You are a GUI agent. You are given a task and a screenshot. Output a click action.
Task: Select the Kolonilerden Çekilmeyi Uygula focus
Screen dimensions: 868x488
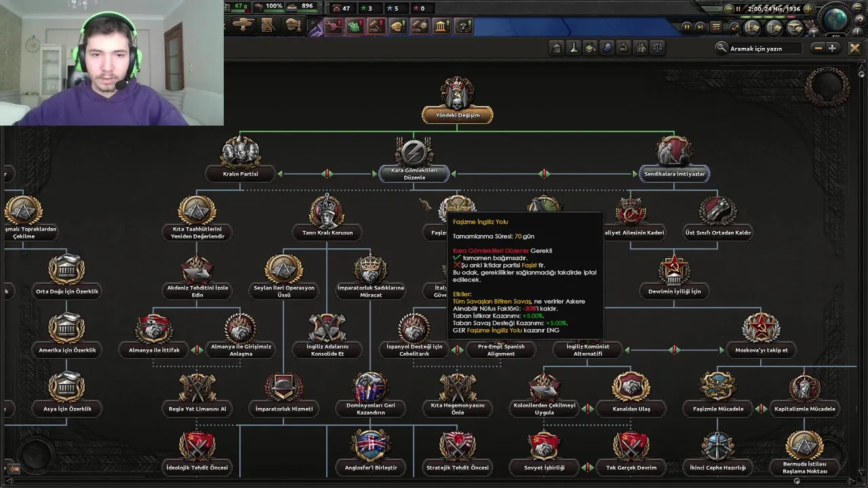point(544,396)
